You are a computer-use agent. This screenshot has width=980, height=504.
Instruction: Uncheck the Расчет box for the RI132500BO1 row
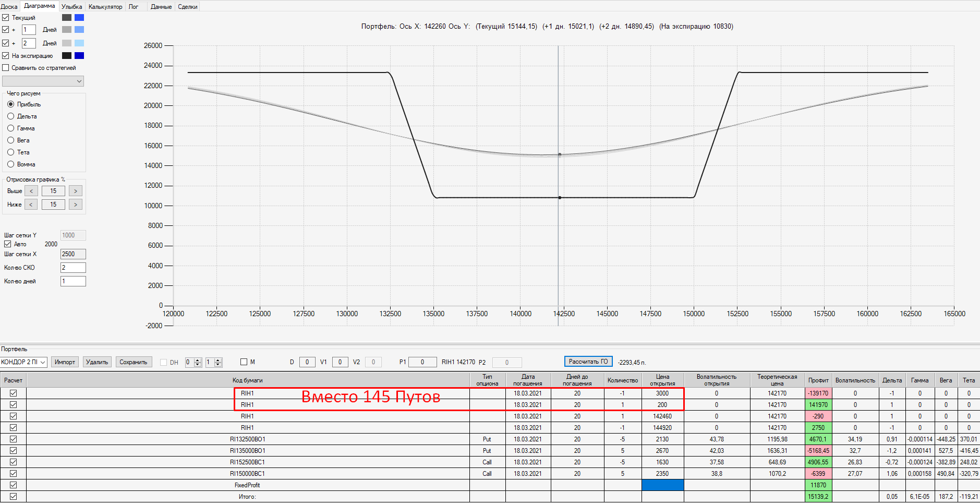tap(14, 439)
